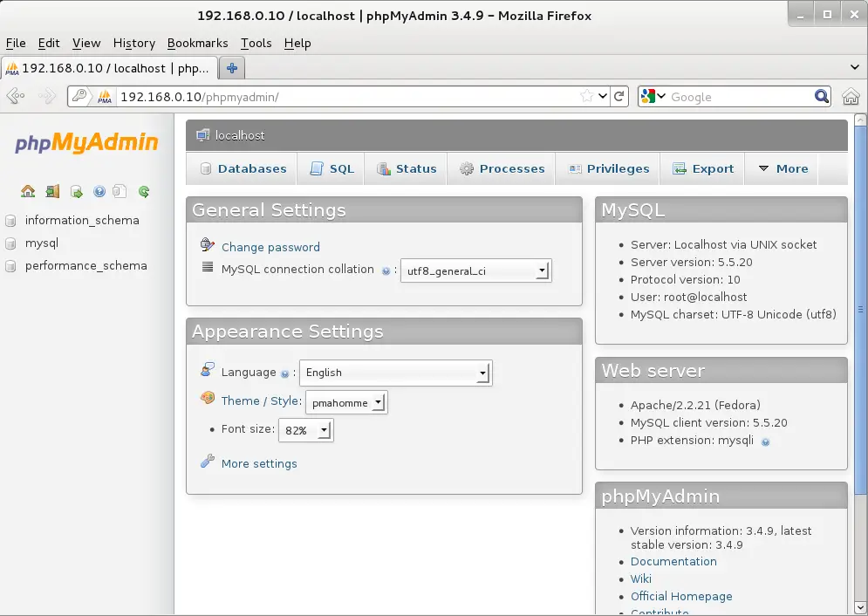
Task: Open the Font size dropdown showing 82%
Action: coord(306,430)
